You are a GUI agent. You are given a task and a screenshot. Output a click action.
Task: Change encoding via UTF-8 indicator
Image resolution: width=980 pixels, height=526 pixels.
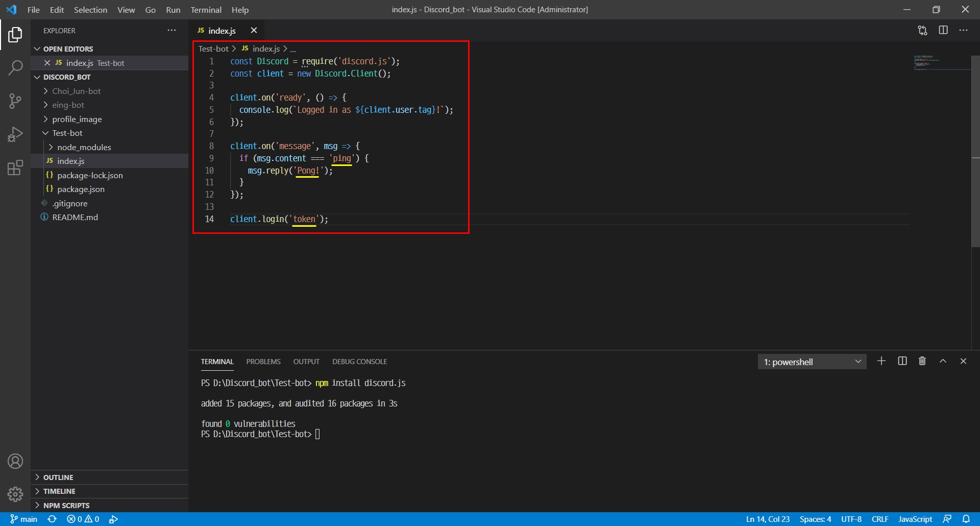pos(851,519)
